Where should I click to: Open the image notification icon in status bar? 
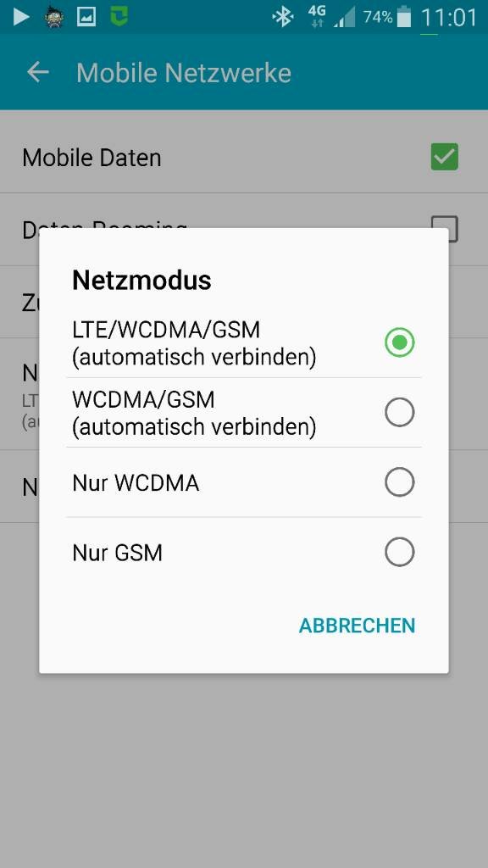tap(86, 17)
